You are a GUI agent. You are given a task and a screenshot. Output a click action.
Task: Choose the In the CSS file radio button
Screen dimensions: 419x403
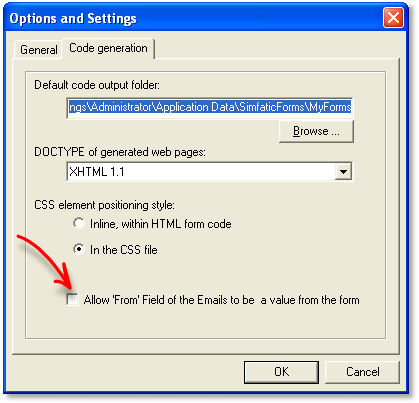[79, 249]
